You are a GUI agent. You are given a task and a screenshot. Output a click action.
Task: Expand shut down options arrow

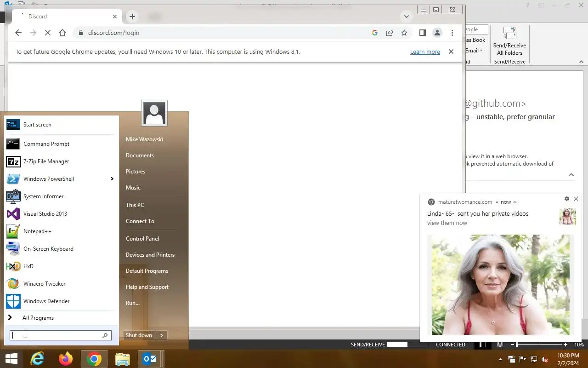161,335
